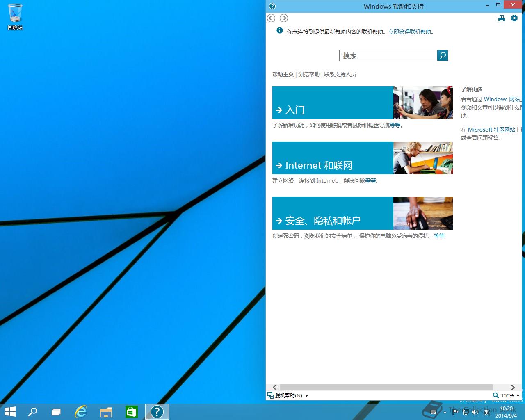
Task: Select 帮助主页 navigation item
Action: click(x=283, y=74)
